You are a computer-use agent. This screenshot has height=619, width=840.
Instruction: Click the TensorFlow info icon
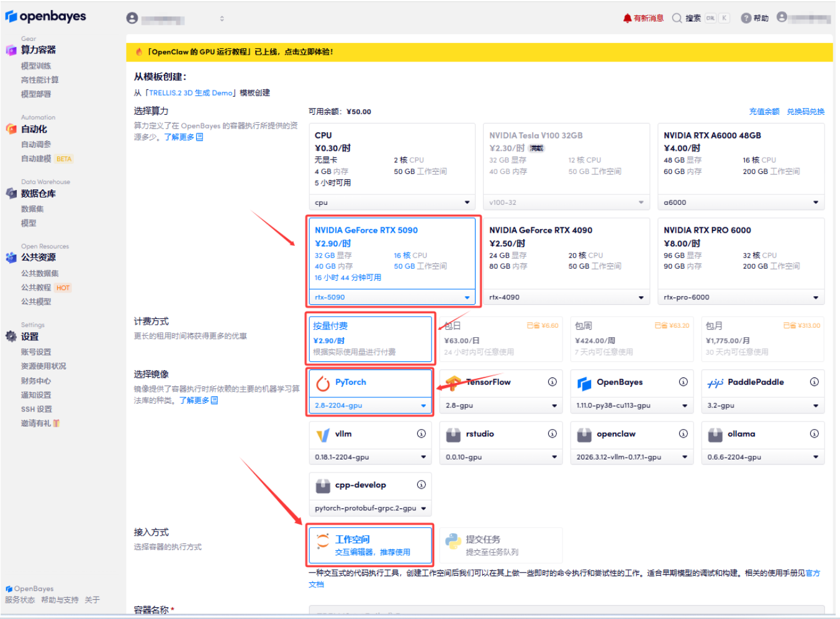[552, 382]
